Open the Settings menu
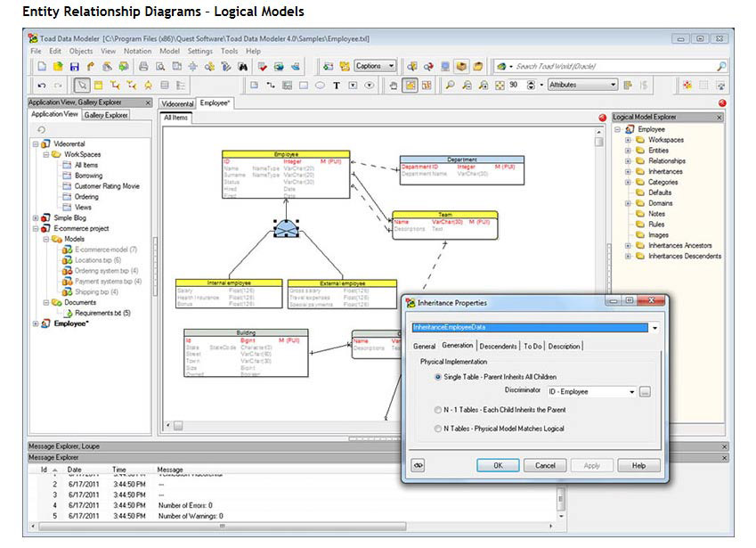The height and width of the screenshot is (548, 756). (x=200, y=51)
